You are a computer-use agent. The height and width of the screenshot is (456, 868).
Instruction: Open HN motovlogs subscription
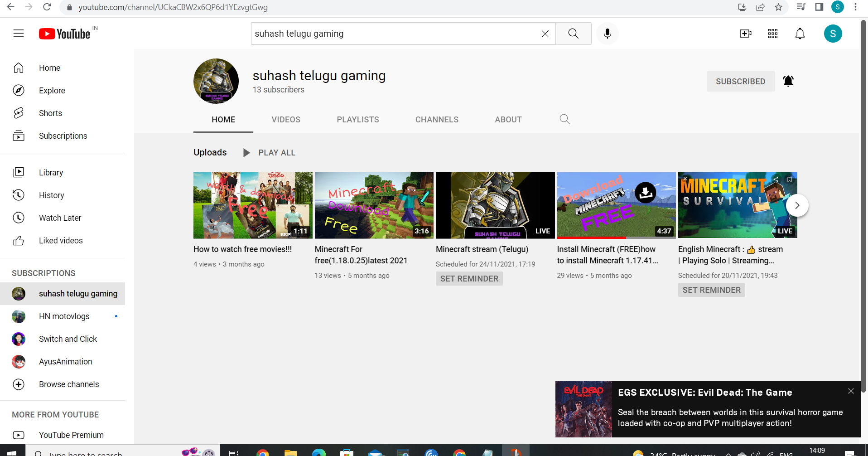63,316
